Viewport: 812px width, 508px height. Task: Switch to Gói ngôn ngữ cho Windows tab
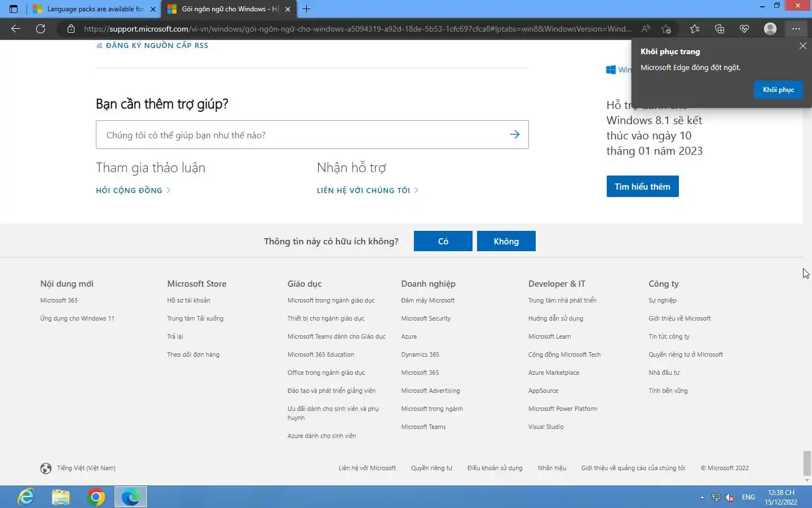229,9
